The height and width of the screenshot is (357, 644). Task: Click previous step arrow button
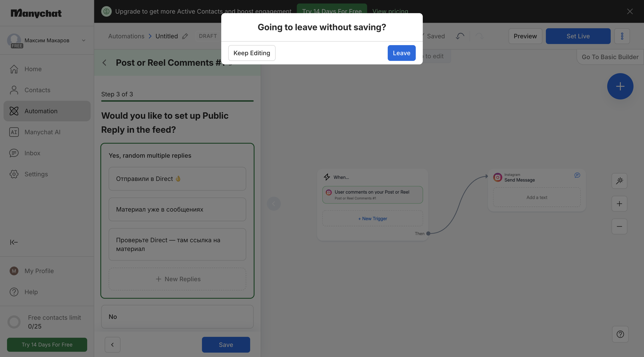click(x=113, y=345)
